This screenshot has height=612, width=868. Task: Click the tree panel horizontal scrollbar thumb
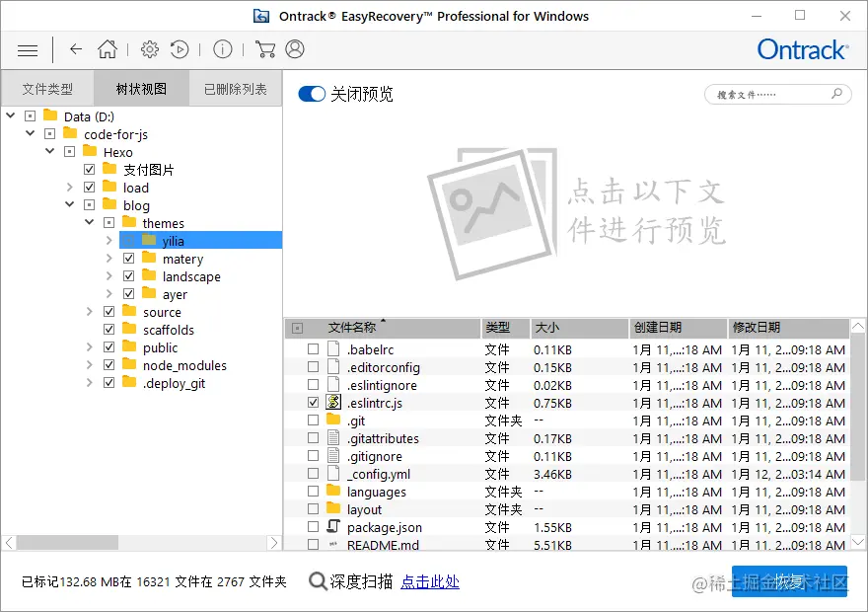[x=67, y=542]
